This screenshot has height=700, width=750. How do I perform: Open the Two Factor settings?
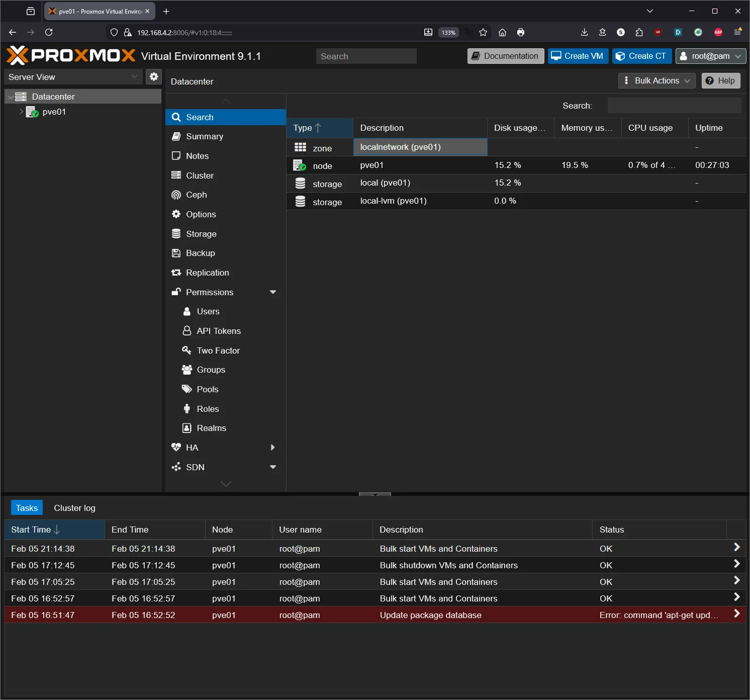[x=218, y=351]
